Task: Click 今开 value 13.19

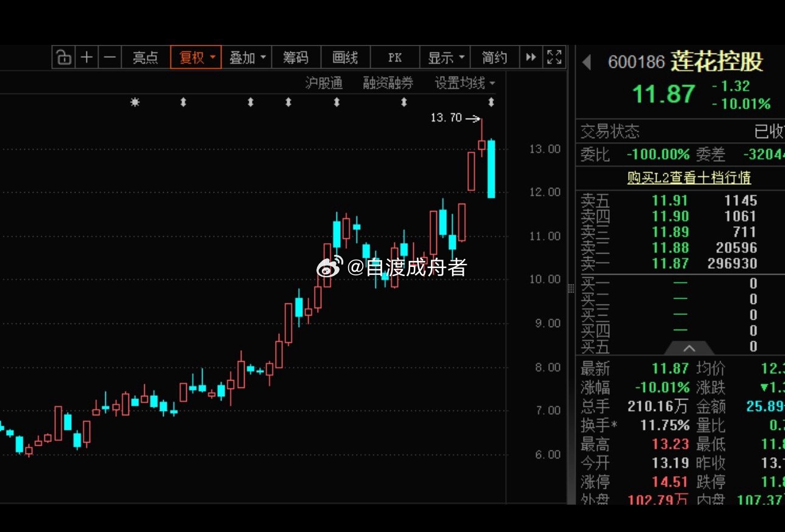Action: 671,463
